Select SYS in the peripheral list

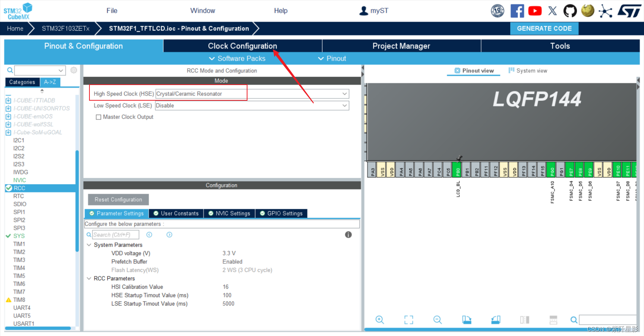[19, 236]
